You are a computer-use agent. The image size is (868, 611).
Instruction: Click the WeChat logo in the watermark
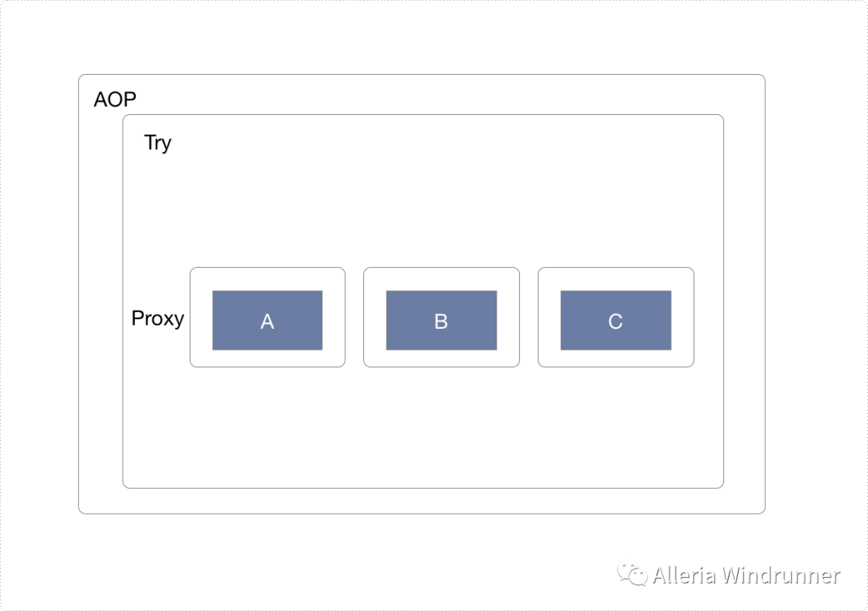[633, 574]
